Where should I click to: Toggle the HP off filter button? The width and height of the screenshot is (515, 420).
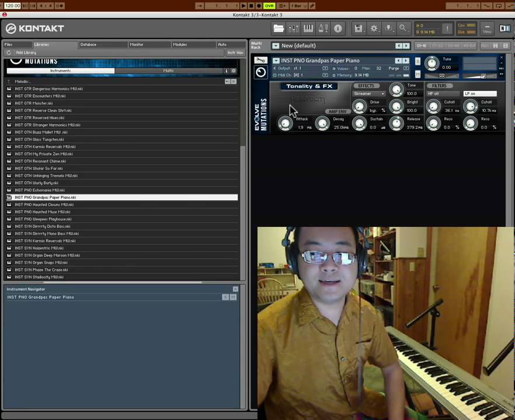point(443,93)
